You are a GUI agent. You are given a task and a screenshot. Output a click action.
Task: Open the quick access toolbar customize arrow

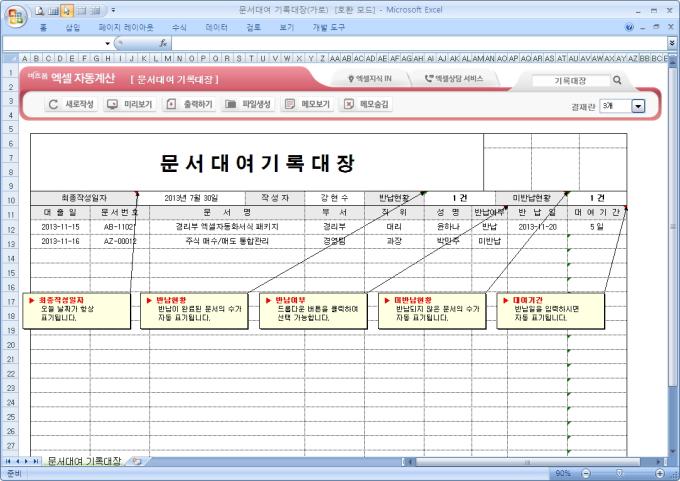[113, 10]
